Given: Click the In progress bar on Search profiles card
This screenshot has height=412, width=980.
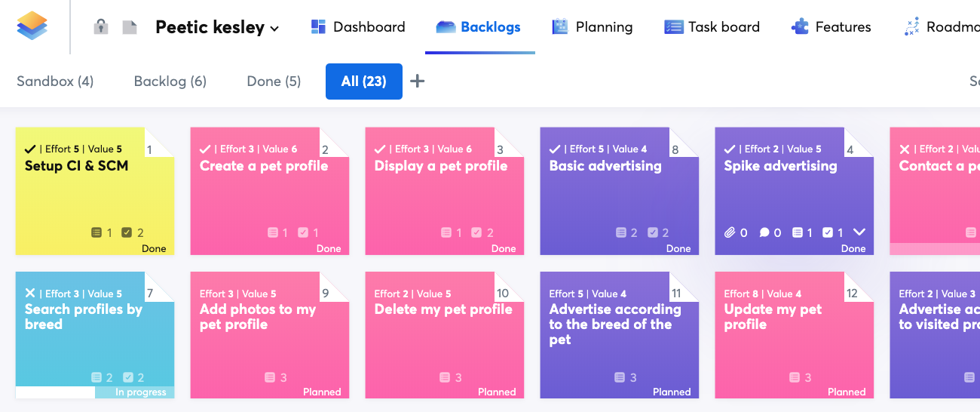Looking at the screenshot, I should click(95, 392).
